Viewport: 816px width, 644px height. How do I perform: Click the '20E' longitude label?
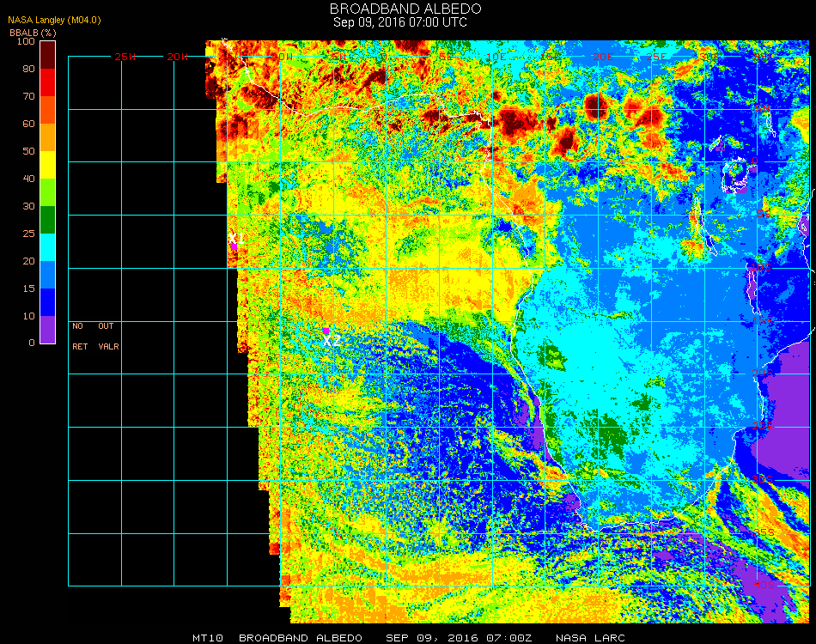[x=603, y=57]
